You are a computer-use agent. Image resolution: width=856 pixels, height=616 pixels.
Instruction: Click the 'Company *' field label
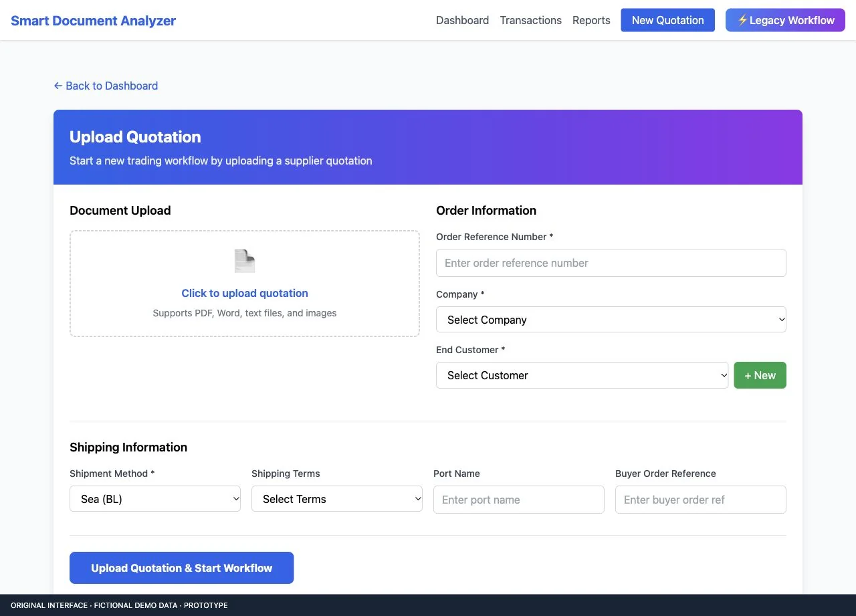pyautogui.click(x=460, y=294)
